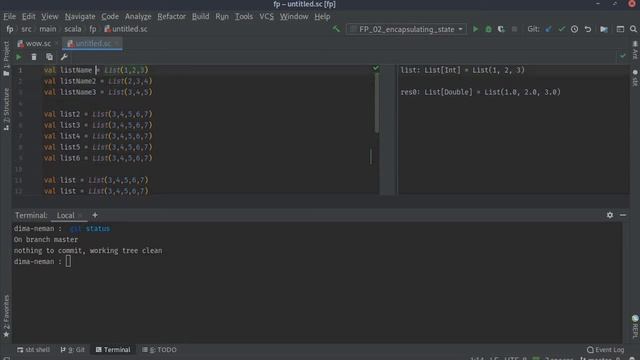Expand the run configuration dropdown
The height and width of the screenshot is (360, 640).
tap(460, 29)
